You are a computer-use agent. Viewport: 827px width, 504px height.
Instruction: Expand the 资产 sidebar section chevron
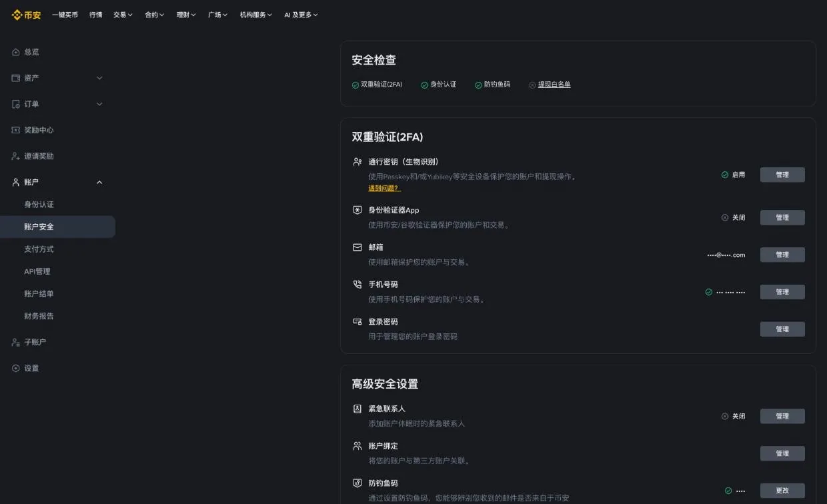click(99, 78)
